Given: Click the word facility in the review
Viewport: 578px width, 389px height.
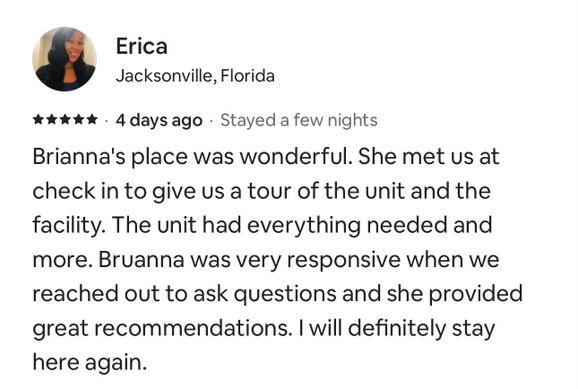Looking at the screenshot, I should tap(67, 225).
